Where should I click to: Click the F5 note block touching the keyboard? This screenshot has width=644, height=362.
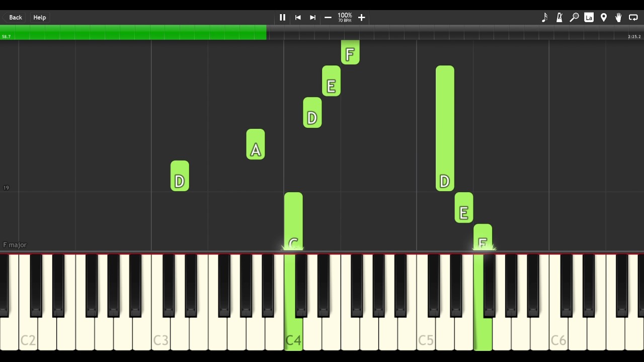[x=482, y=237]
